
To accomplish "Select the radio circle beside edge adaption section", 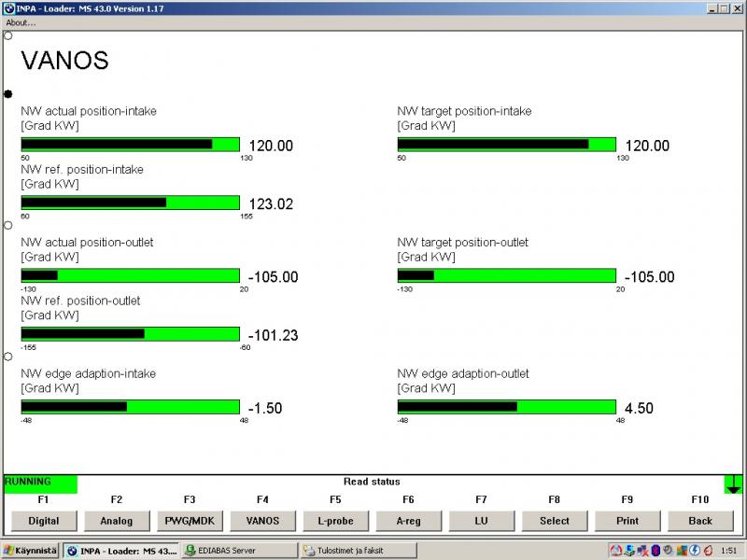I will [x=8, y=357].
